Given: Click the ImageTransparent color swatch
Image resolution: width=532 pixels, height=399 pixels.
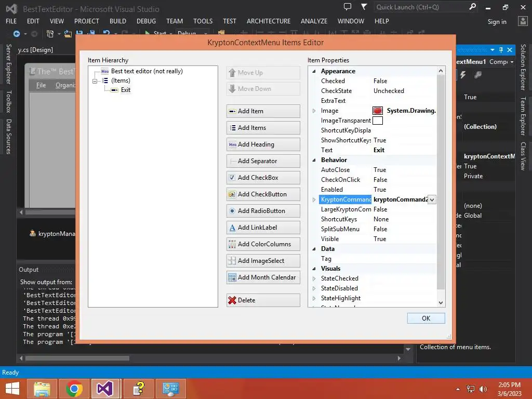Looking at the screenshot, I should click(x=378, y=121).
